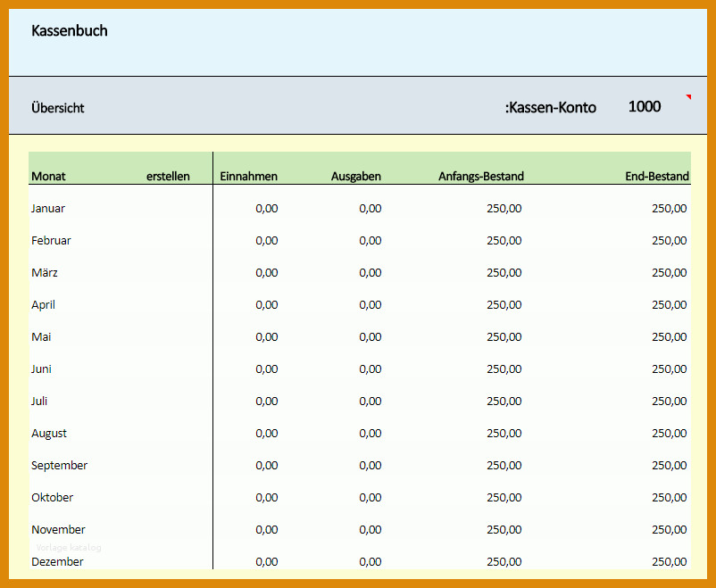Click März's Ausgaben value 0,00
The image size is (716, 588).
tap(370, 272)
